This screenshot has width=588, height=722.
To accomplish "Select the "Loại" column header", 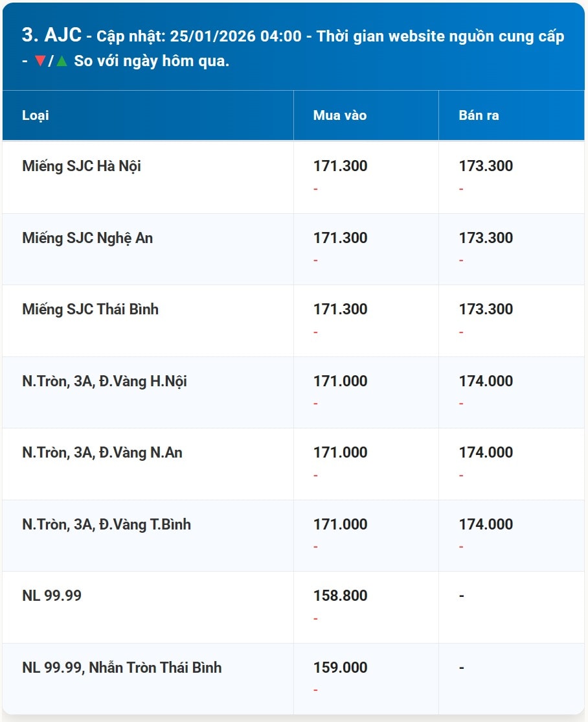I will click(36, 115).
